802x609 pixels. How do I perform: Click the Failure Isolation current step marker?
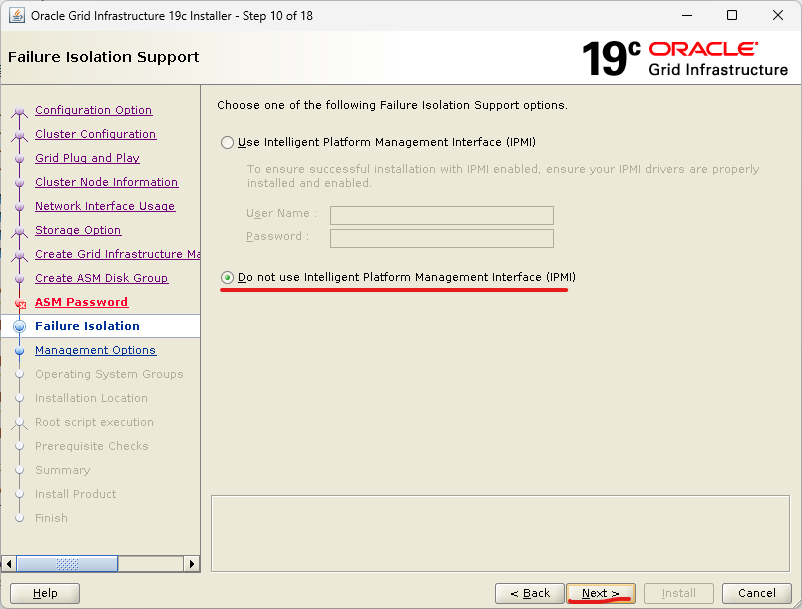19,326
